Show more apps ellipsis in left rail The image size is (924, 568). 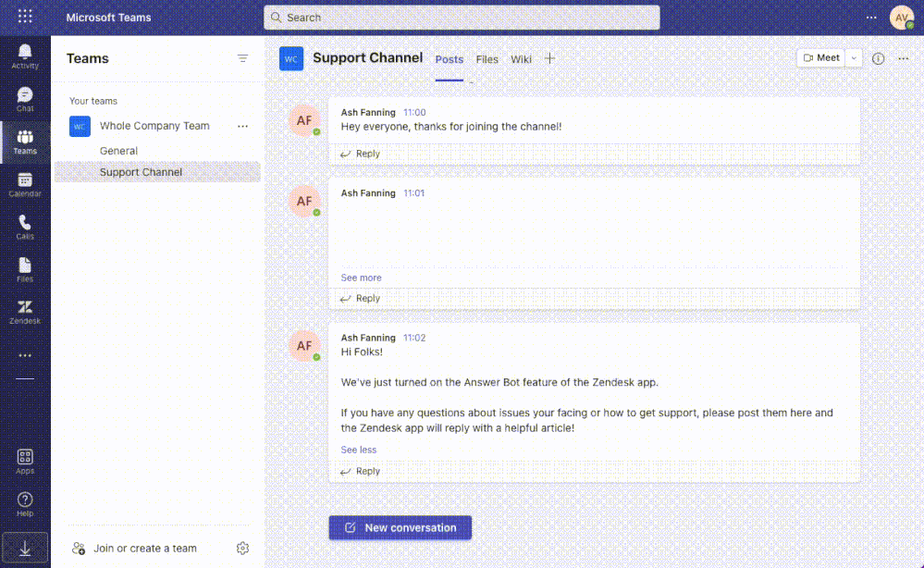coord(25,355)
